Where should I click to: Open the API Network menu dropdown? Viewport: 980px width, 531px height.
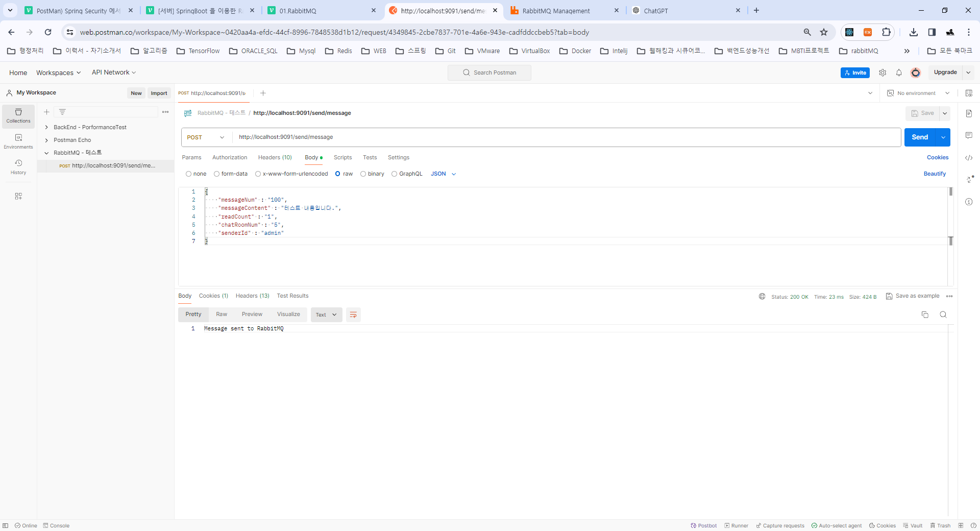click(x=114, y=73)
